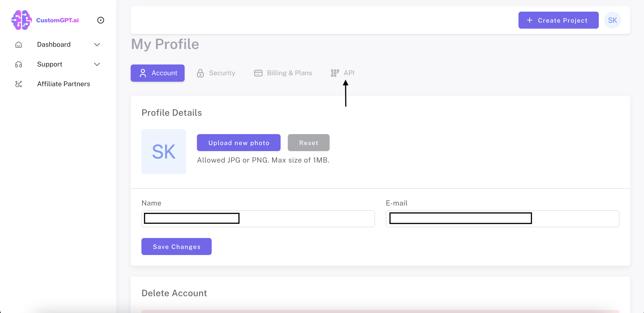Image resolution: width=644 pixels, height=313 pixels.
Task: Expand the Support menu chevron
Action: (x=97, y=64)
